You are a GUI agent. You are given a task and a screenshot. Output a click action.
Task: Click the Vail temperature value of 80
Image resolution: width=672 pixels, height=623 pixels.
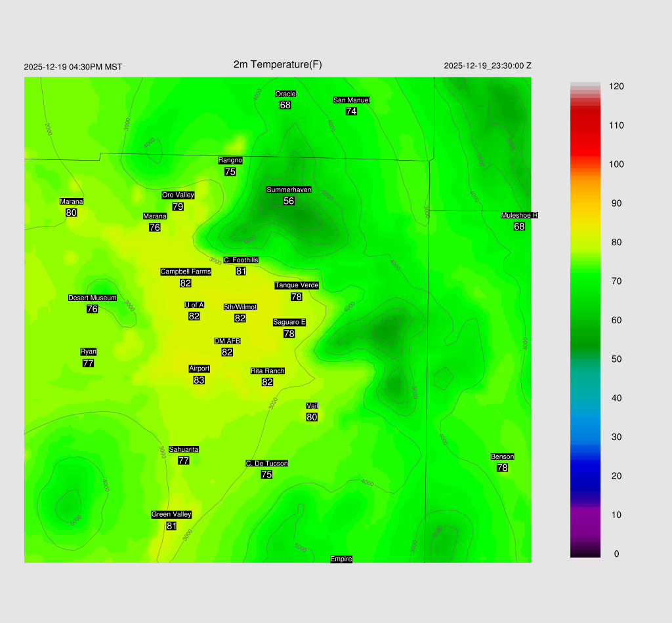click(x=312, y=417)
